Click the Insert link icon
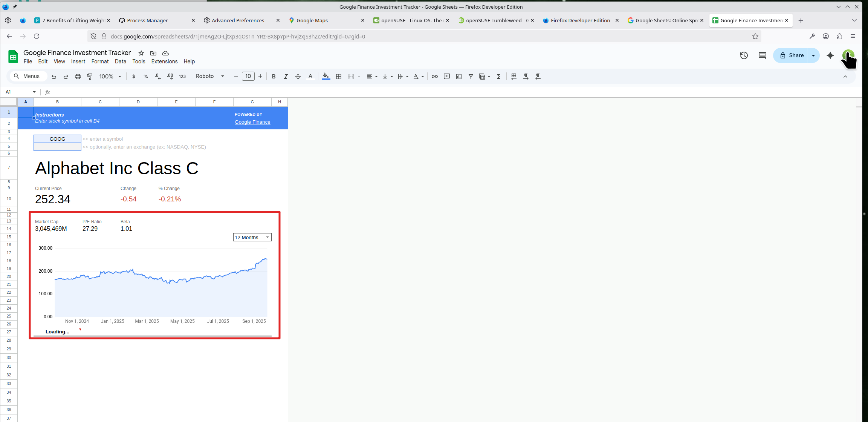The height and width of the screenshot is (422, 868). coord(434,77)
